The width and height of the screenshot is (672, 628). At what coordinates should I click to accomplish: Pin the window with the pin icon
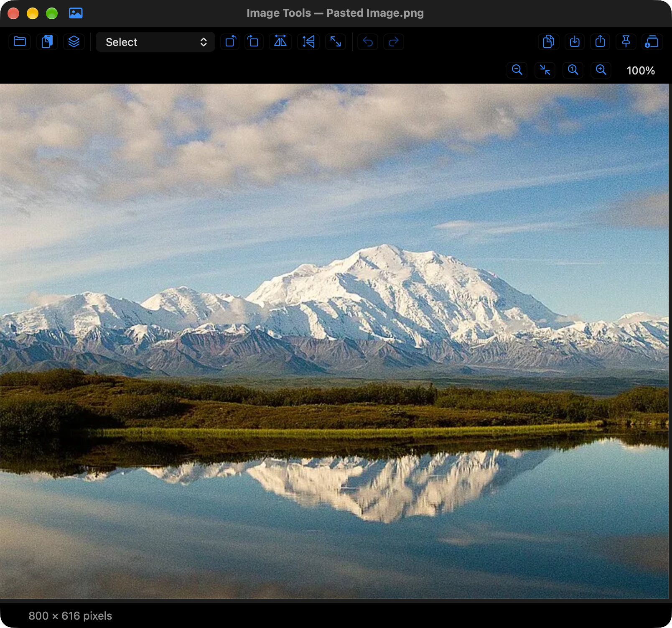pyautogui.click(x=626, y=42)
